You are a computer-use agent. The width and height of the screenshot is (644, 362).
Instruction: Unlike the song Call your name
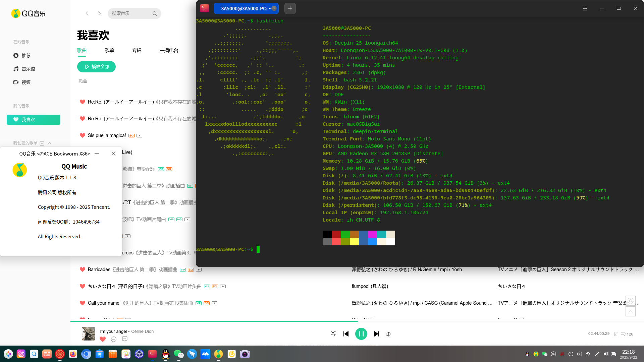(83, 303)
